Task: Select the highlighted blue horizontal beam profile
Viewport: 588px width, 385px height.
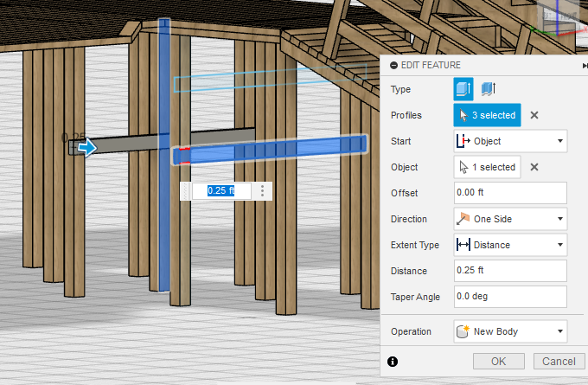Action: [x=270, y=150]
